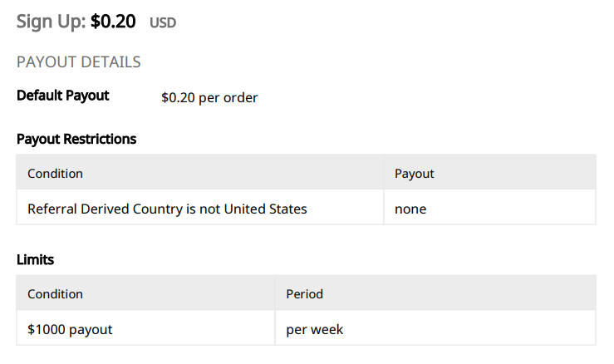Click the word Restrictions in the heading
The image size is (614, 364).
100,139
